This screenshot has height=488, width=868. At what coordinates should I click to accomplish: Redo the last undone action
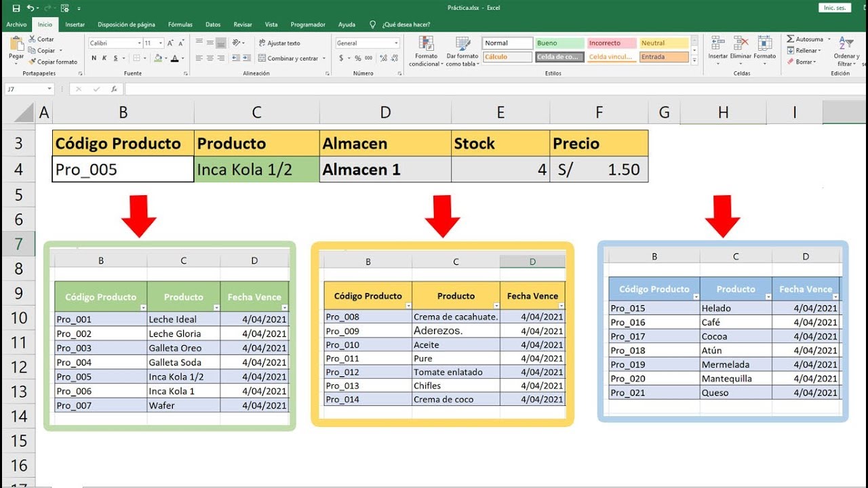coord(49,8)
